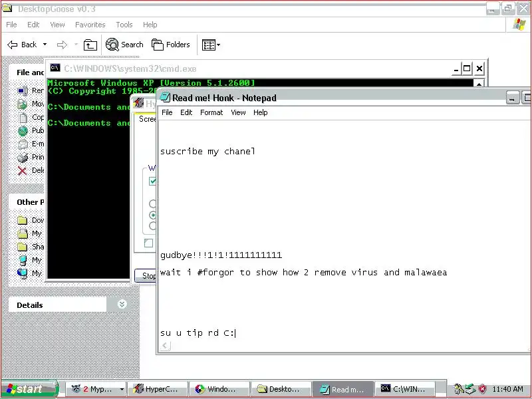Select the first radio button in HyperCam

tap(152, 203)
